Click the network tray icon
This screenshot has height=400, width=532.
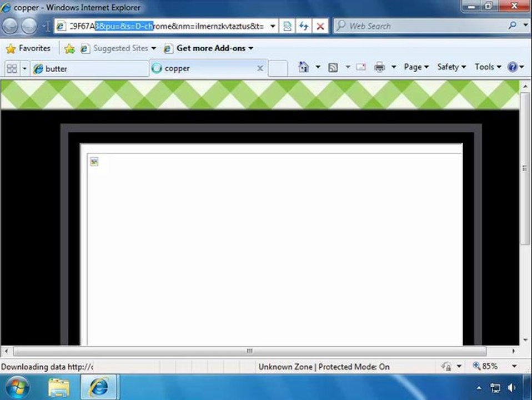tap(495, 387)
